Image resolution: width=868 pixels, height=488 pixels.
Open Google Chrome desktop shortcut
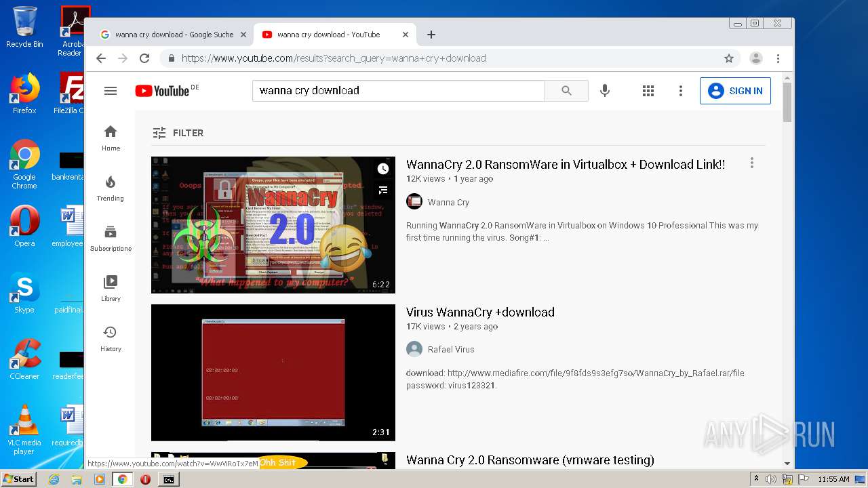click(x=24, y=164)
